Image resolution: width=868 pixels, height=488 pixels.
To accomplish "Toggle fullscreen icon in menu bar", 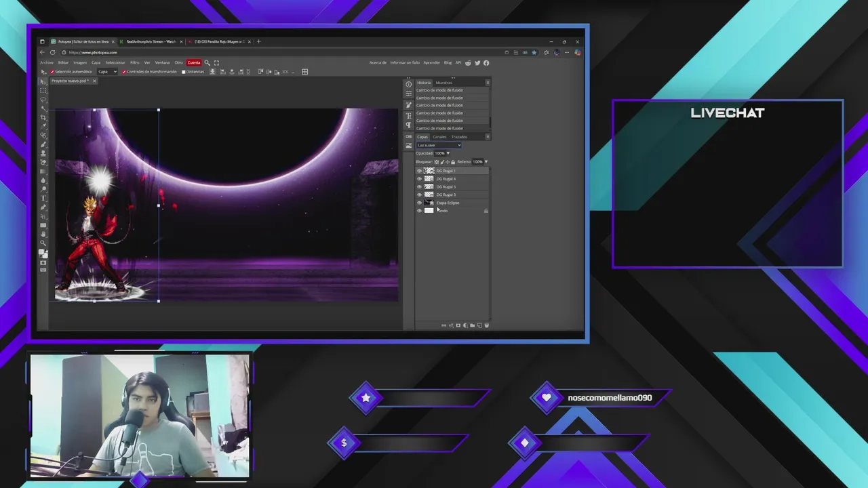I will pos(216,62).
